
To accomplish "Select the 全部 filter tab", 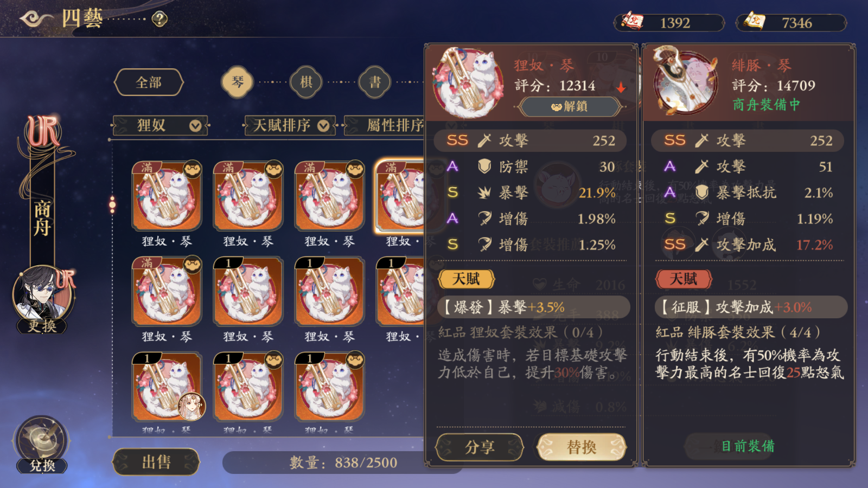I will (x=149, y=82).
